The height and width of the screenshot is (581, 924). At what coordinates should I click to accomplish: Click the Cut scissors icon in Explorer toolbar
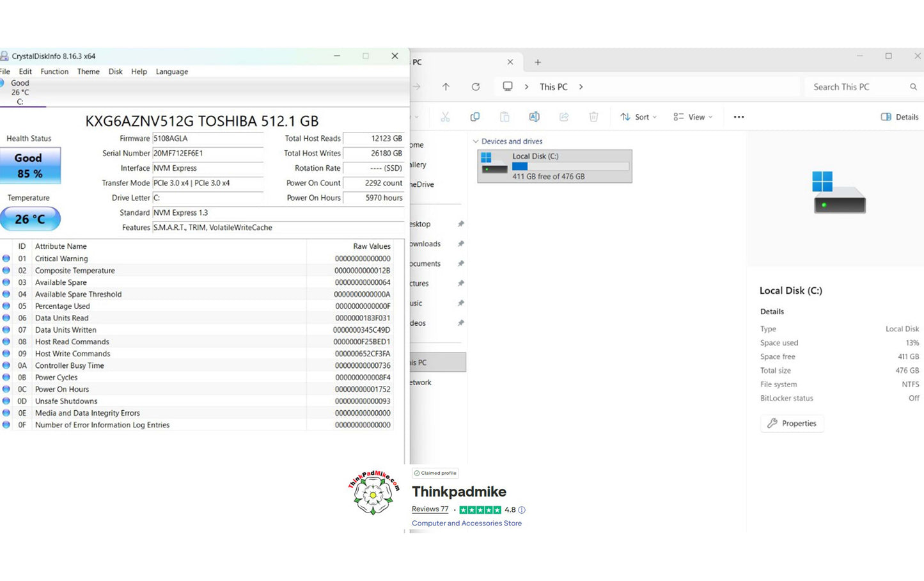445,117
